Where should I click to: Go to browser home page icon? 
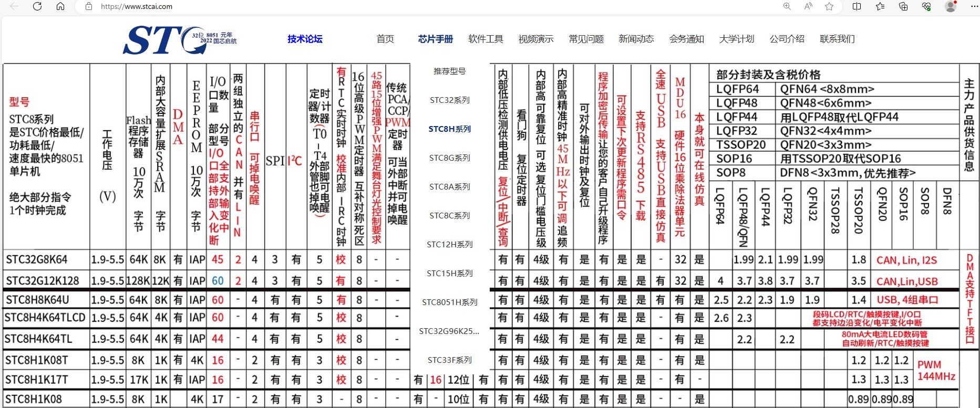click(x=60, y=6)
